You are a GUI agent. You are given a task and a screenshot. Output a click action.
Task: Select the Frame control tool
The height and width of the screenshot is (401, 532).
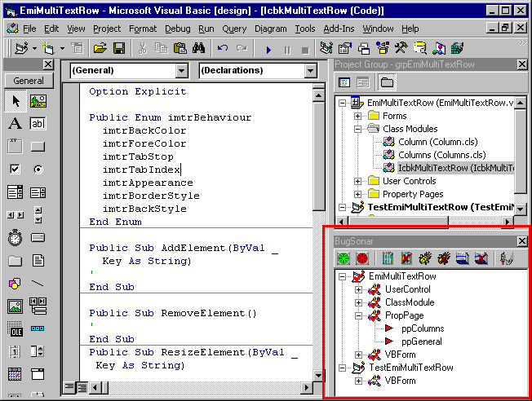(x=16, y=147)
